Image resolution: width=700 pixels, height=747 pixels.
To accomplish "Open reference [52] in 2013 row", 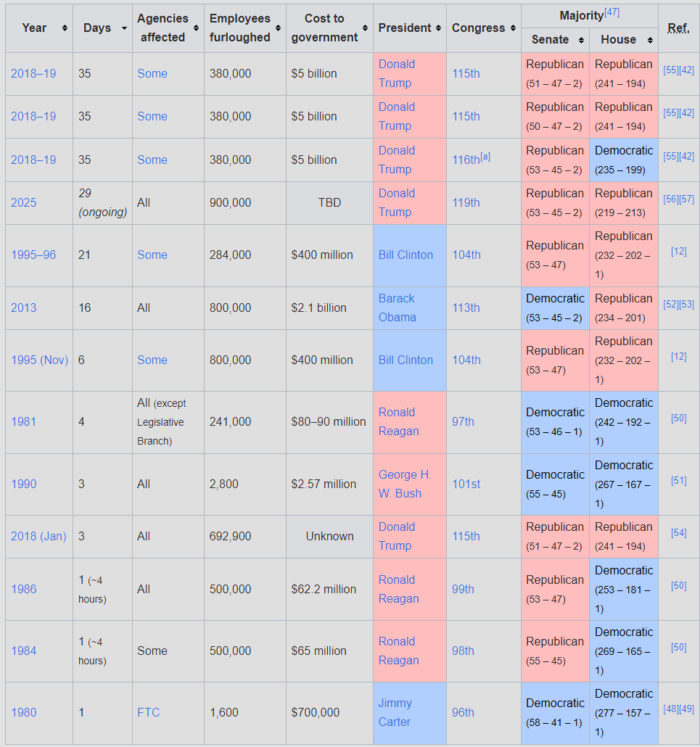I will point(670,305).
